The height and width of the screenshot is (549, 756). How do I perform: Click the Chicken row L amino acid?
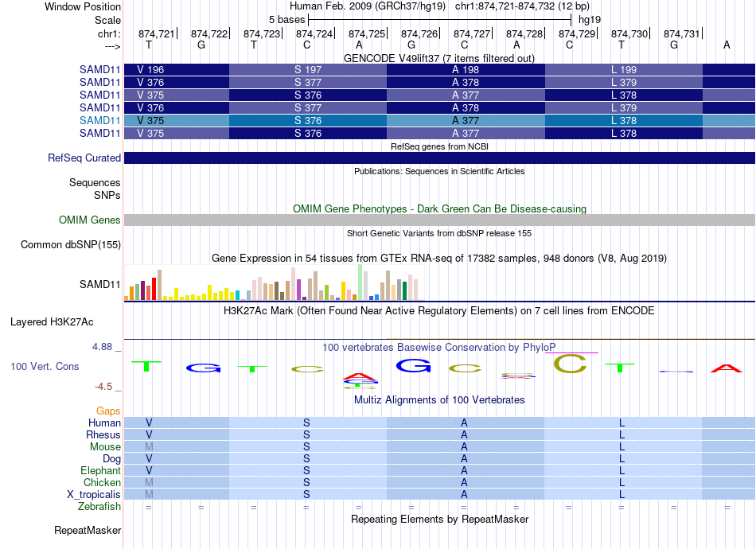[x=622, y=482]
